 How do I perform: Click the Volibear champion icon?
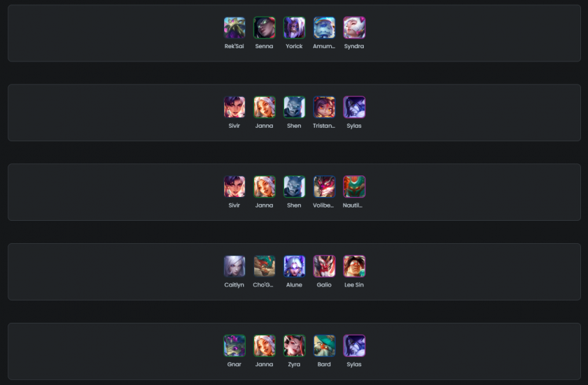(324, 187)
